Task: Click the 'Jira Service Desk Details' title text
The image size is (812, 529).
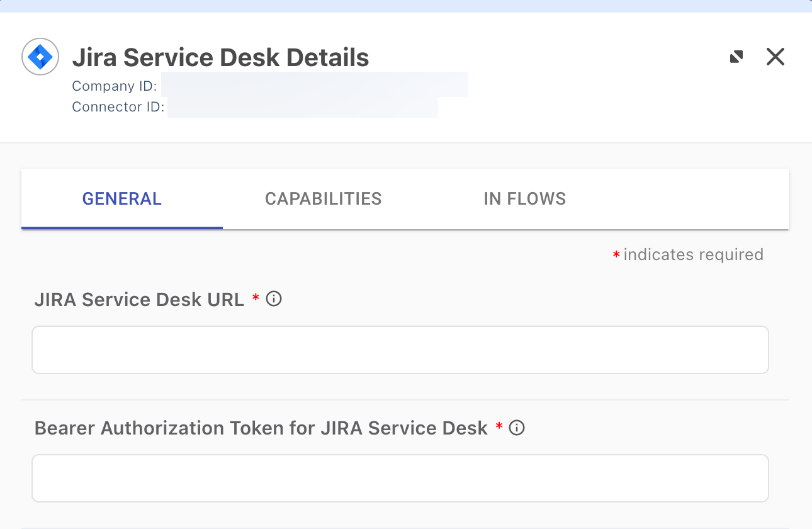Action: click(x=222, y=57)
